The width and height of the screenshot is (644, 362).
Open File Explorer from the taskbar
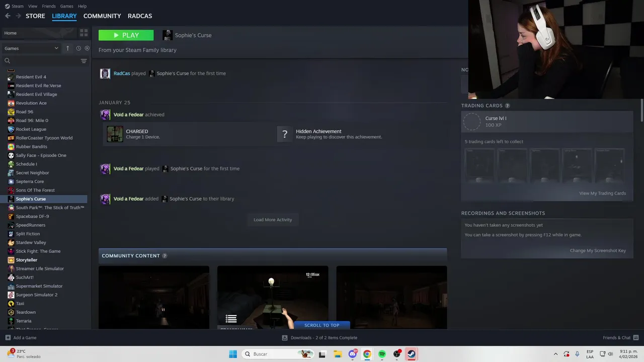338,354
